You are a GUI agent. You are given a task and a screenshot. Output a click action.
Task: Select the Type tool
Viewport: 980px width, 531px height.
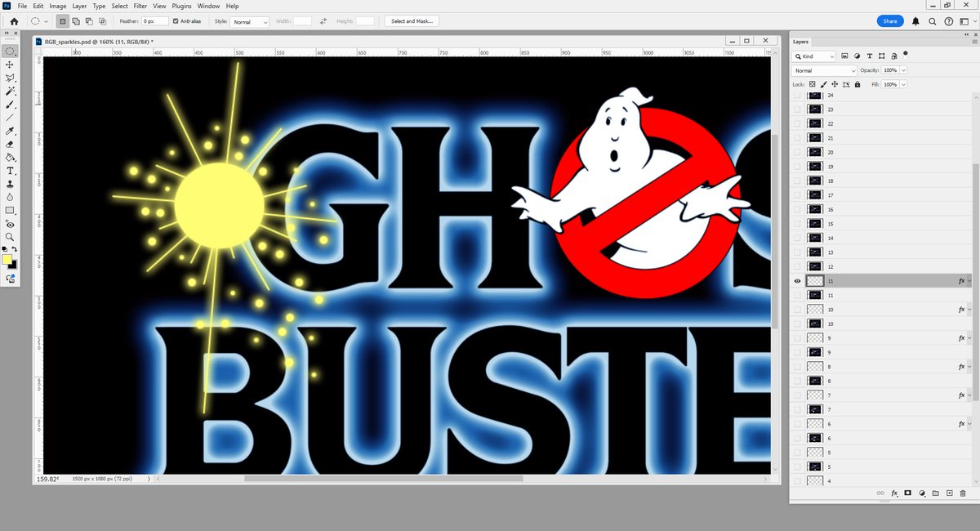click(10, 171)
